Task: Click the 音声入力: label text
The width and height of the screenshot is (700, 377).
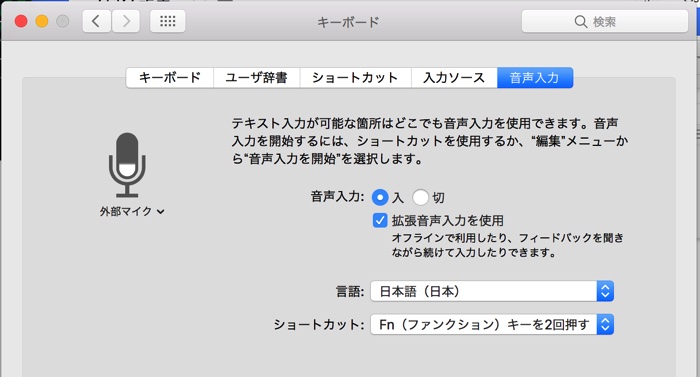Action: [338, 197]
